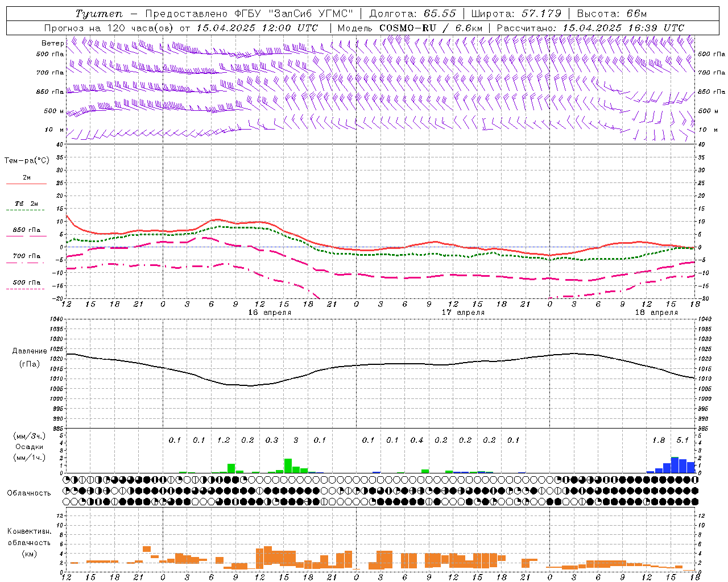This screenshot has width=728, height=582.
Task: Click the (км) convective cloud unit label
Action: [x=29, y=553]
